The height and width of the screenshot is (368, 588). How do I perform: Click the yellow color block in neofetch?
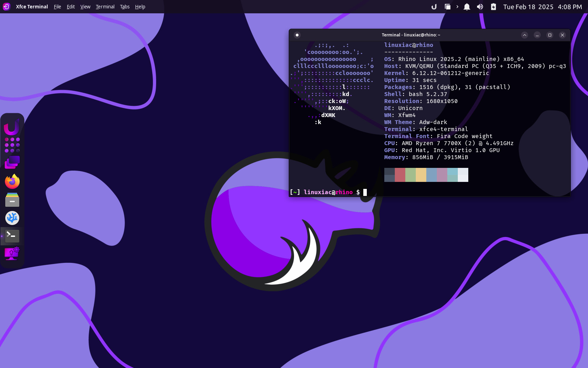[x=421, y=175]
